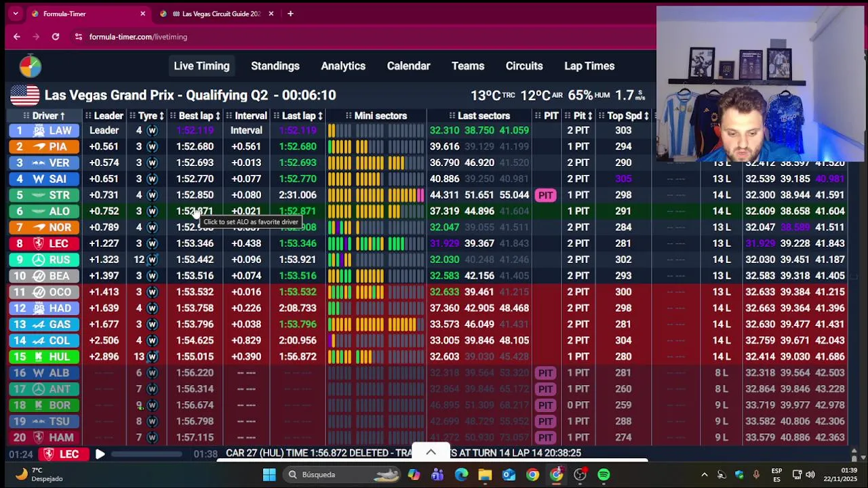Go back with browser back arrow
This screenshot has width=868, height=488.
click(x=17, y=37)
